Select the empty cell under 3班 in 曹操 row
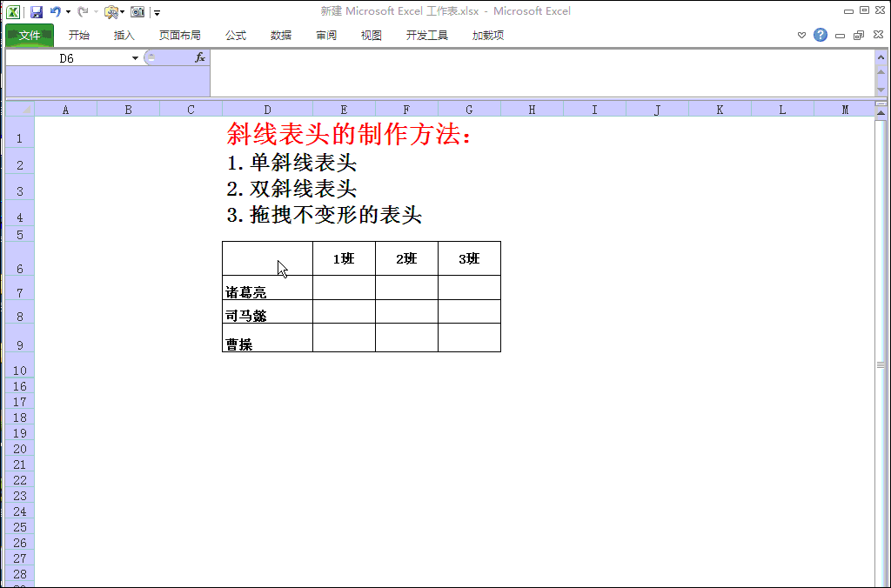The height and width of the screenshot is (588, 891). [x=469, y=337]
